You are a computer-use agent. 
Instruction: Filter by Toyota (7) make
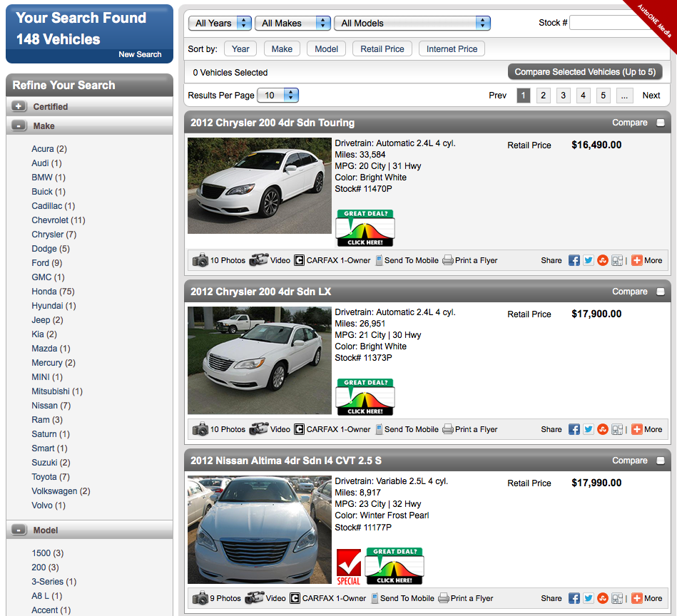(x=51, y=477)
